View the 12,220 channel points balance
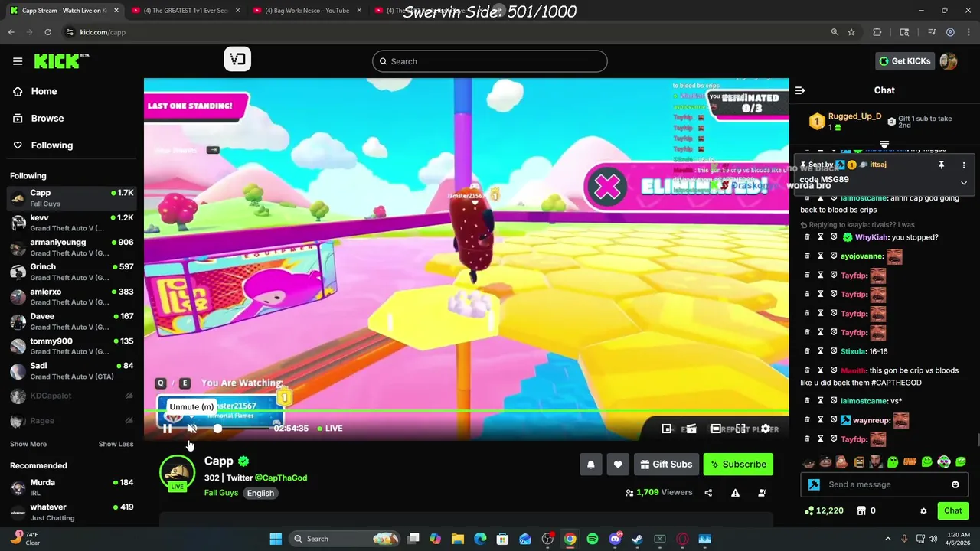This screenshot has height=551, width=980. pos(825,510)
